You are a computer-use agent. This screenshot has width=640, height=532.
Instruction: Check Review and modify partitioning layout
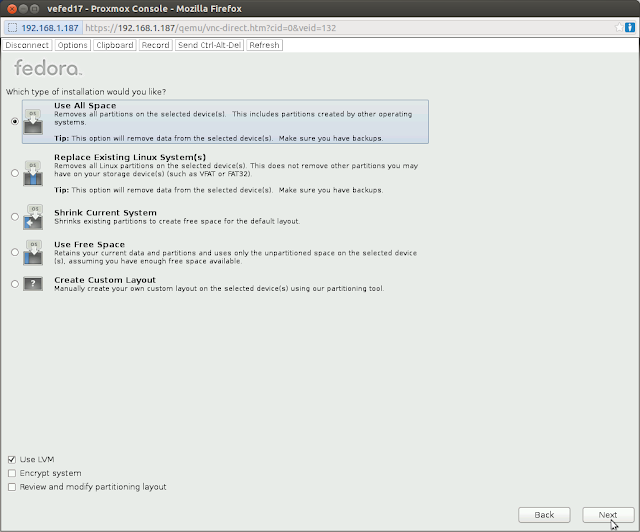(12, 487)
